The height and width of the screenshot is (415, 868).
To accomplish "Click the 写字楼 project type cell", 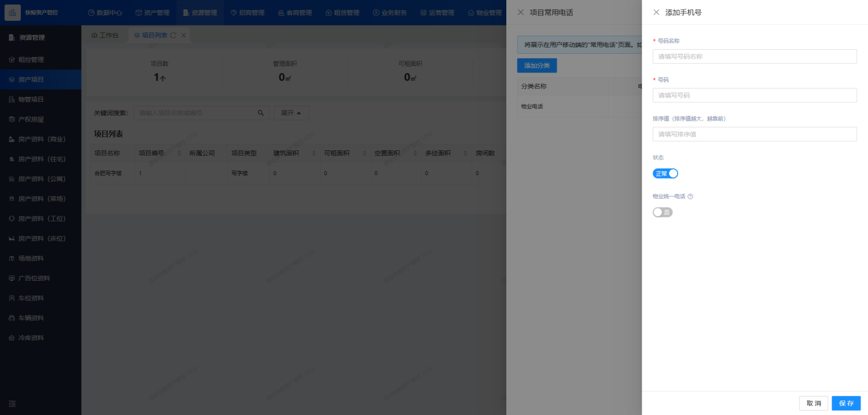I will tap(240, 173).
